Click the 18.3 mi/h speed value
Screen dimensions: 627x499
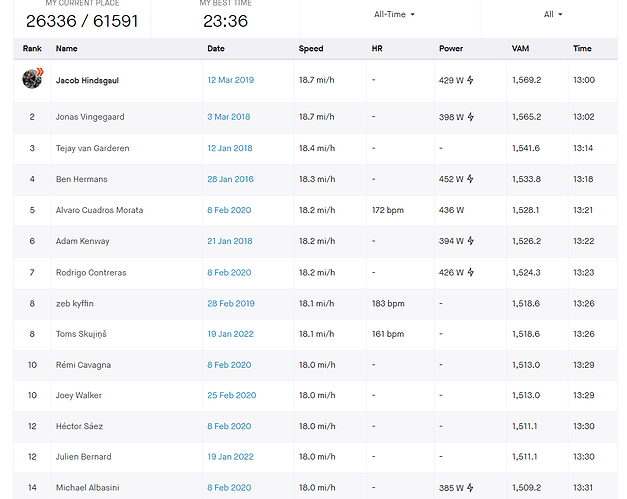click(317, 179)
